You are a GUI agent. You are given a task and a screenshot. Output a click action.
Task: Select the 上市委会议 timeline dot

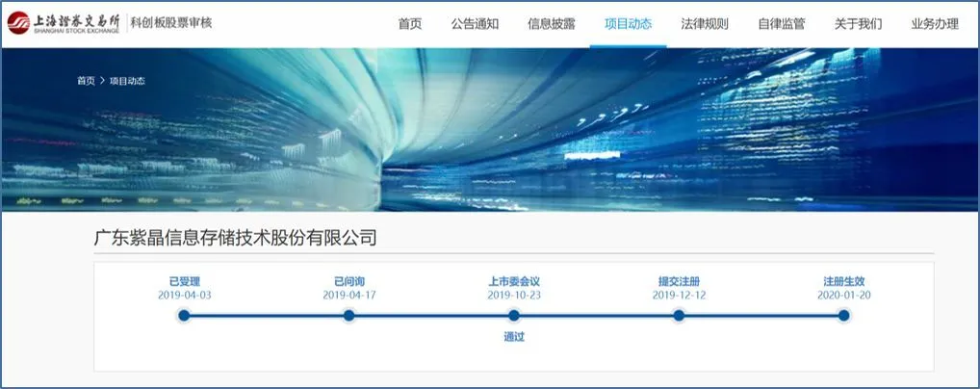pos(514,316)
